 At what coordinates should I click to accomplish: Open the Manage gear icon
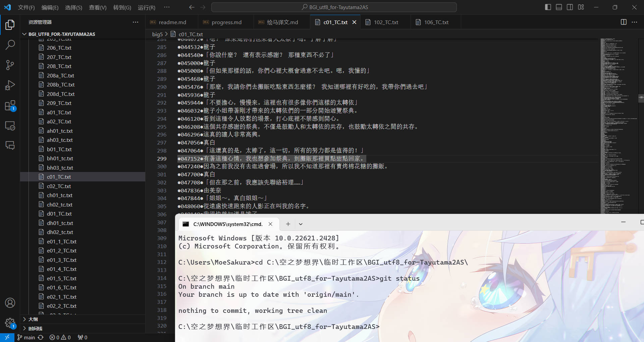[10, 323]
